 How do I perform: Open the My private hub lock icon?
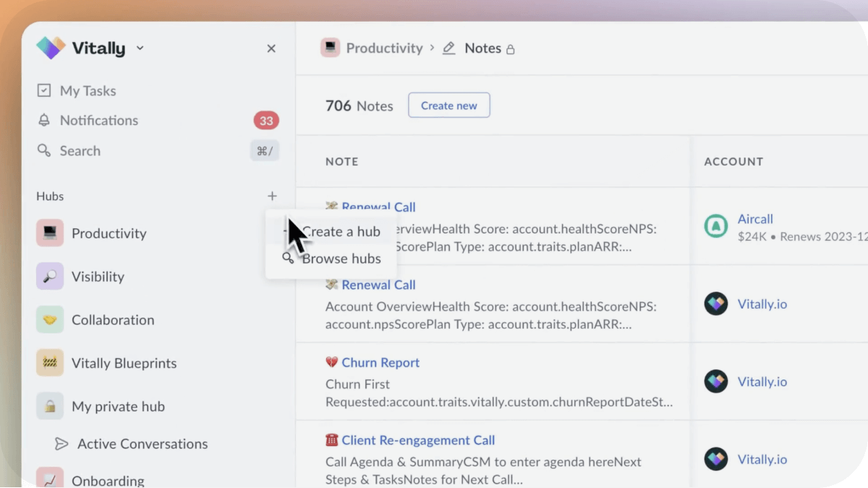49,406
